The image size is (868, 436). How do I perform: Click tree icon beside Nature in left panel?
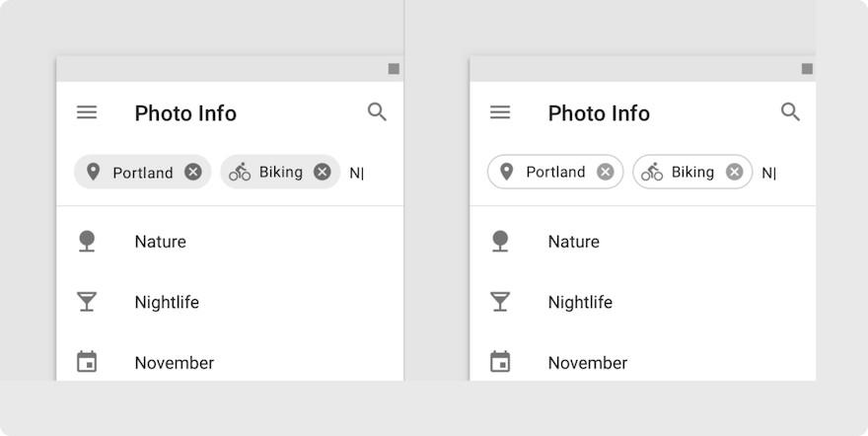(87, 242)
